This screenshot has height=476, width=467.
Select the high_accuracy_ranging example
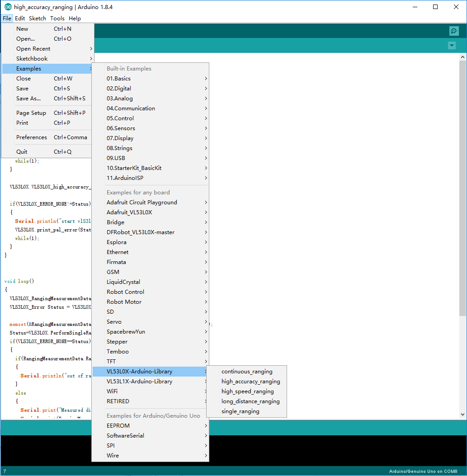pos(250,381)
